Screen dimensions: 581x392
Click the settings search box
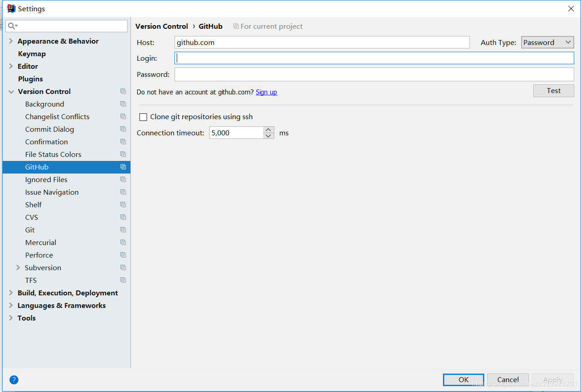click(x=67, y=26)
